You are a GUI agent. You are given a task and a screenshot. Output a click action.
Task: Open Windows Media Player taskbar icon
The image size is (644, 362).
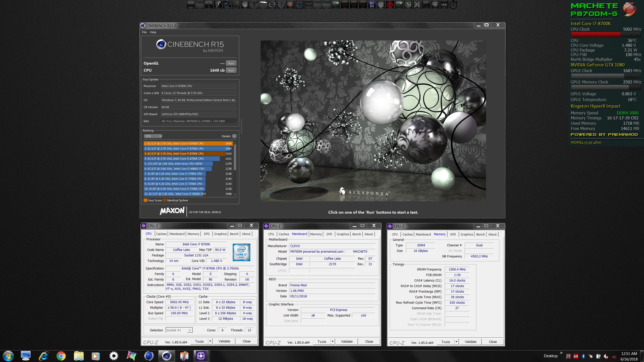coord(96,356)
